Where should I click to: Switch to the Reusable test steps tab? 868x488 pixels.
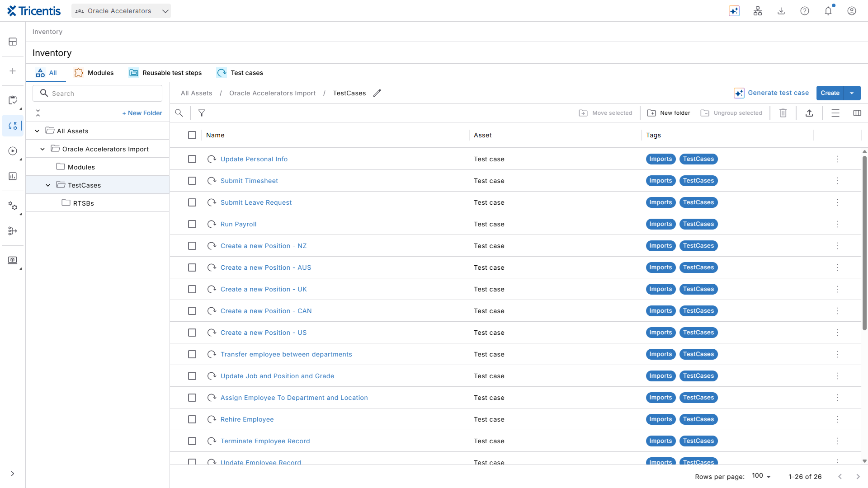pyautogui.click(x=165, y=73)
